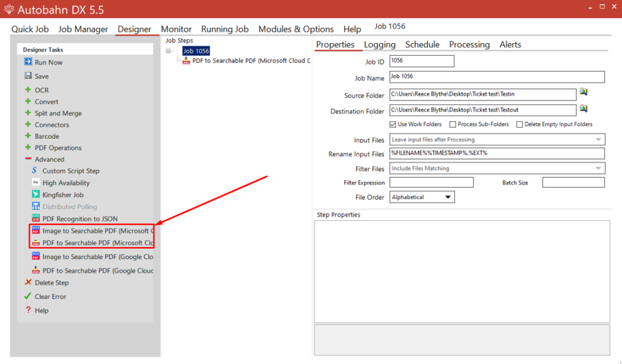Open the Help link in Designer Tasks
Screen dimensions: 622x364
(x=41, y=310)
